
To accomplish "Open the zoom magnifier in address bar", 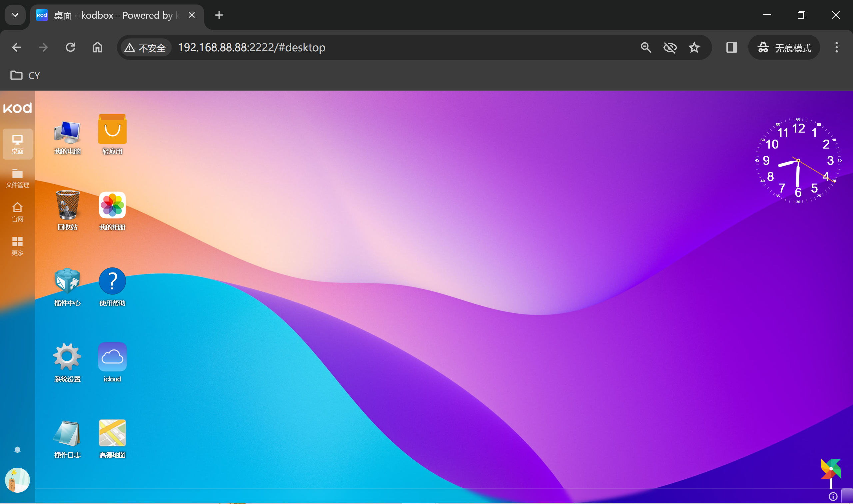I will 646,47.
